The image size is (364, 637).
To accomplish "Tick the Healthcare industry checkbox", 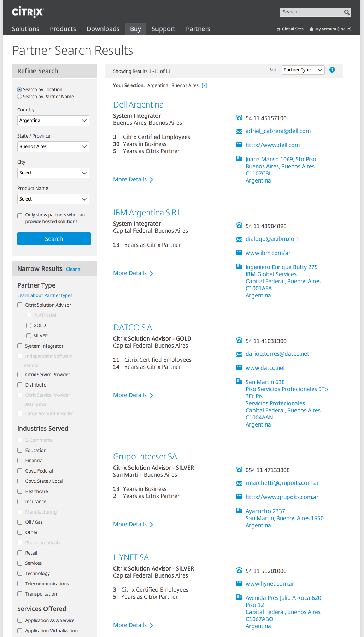I will click(20, 491).
